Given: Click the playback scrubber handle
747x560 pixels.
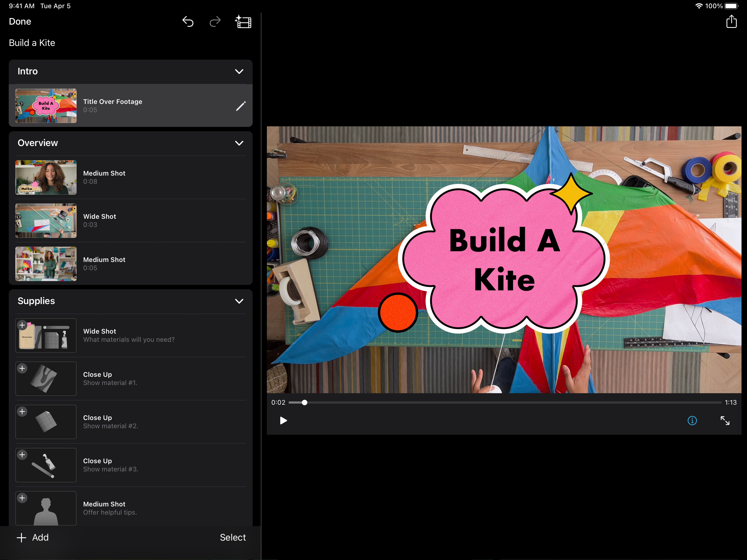Looking at the screenshot, I should (304, 402).
